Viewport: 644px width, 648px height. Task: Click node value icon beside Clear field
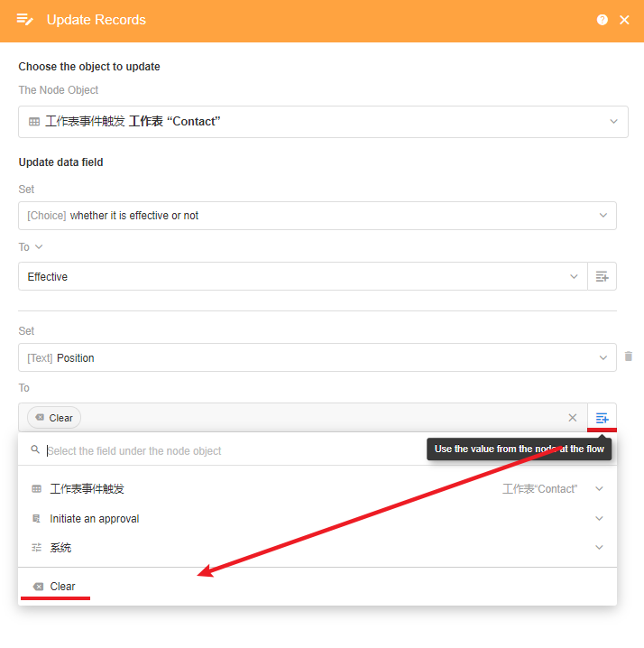pos(602,418)
